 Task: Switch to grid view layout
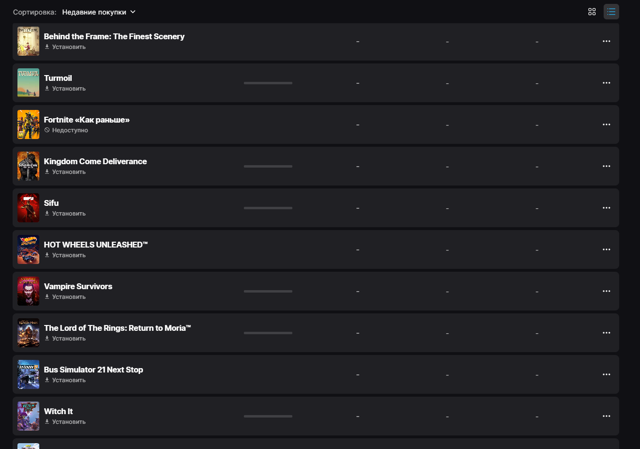pos(592,12)
